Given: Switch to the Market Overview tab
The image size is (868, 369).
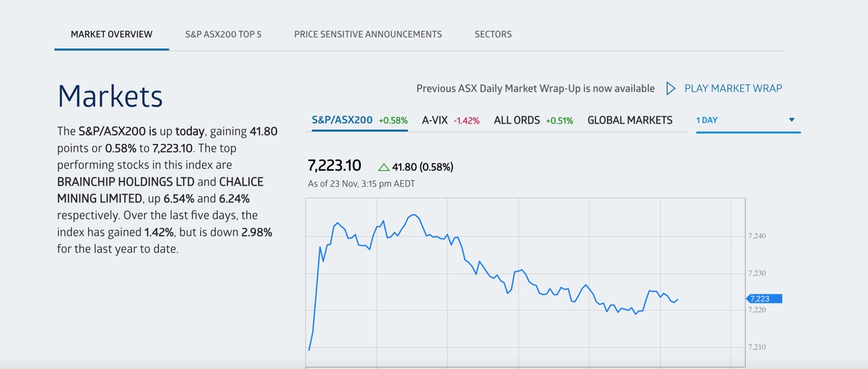Looking at the screenshot, I should (x=112, y=34).
